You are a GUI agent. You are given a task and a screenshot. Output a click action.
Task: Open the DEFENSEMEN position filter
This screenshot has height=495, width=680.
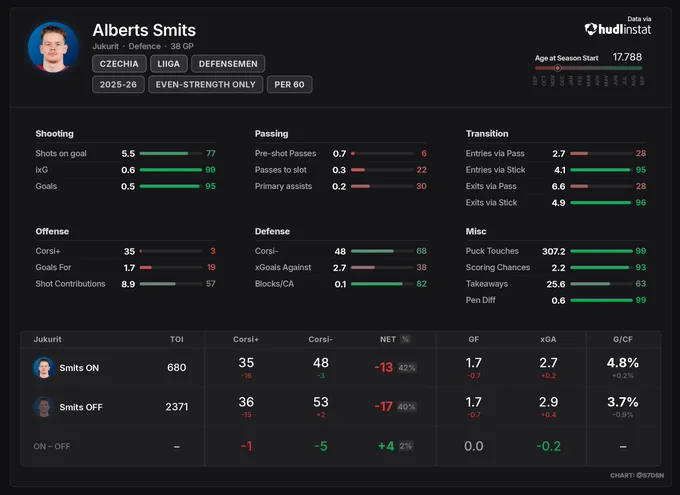(x=228, y=64)
